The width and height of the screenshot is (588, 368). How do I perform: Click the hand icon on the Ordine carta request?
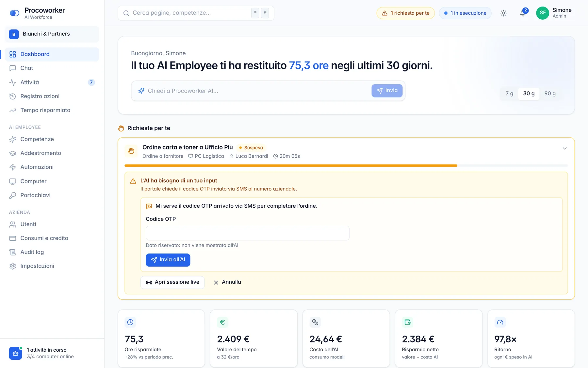point(131,151)
